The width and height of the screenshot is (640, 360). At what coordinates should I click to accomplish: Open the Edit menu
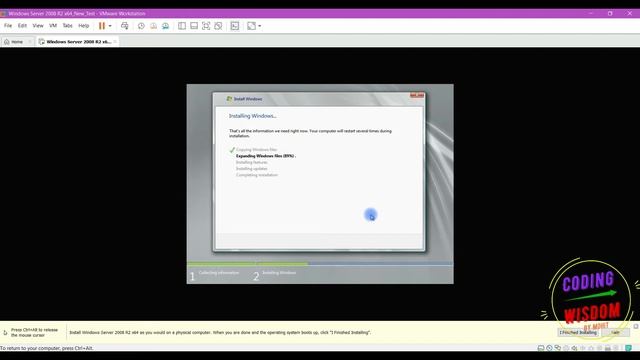22,26
